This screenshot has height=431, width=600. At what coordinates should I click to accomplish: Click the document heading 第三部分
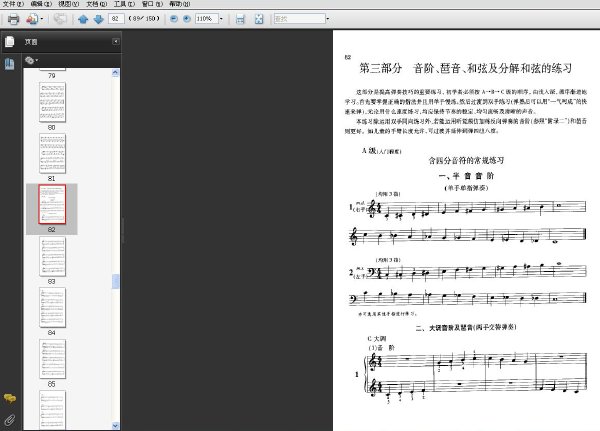coord(381,69)
